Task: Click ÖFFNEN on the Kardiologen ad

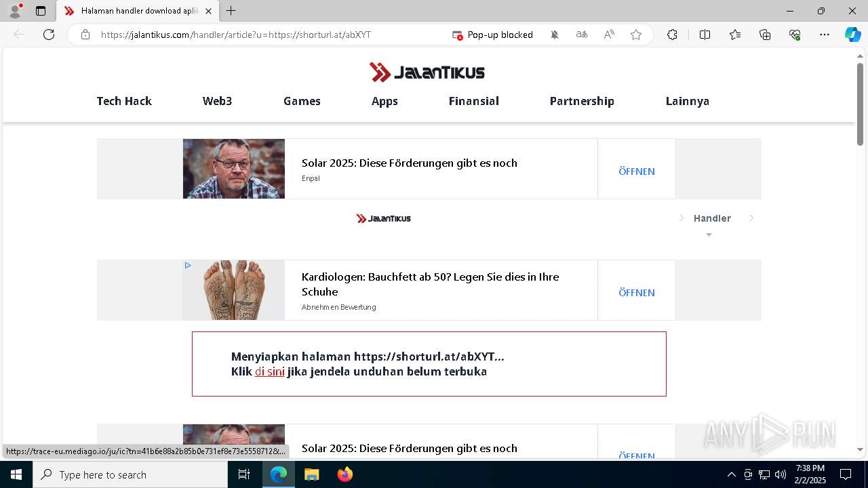Action: pos(637,293)
